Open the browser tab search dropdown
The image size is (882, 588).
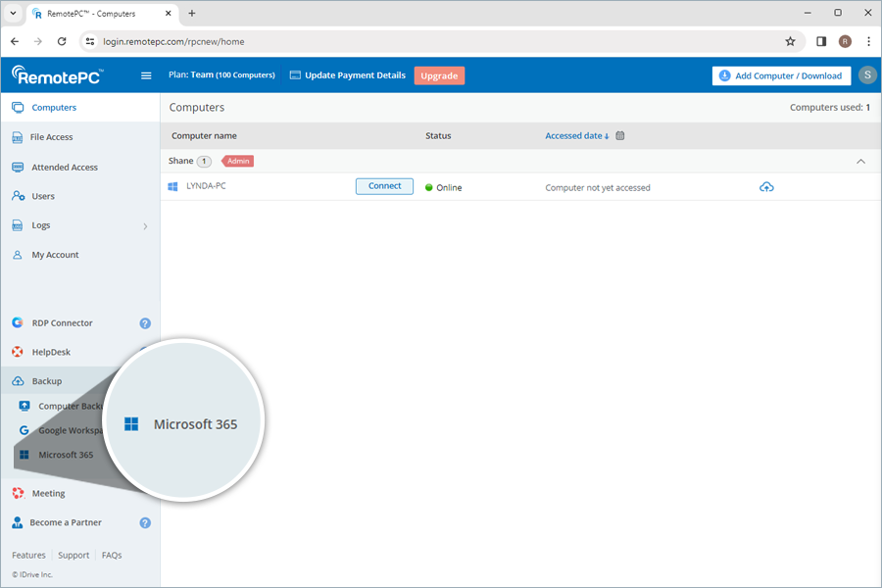point(13,13)
